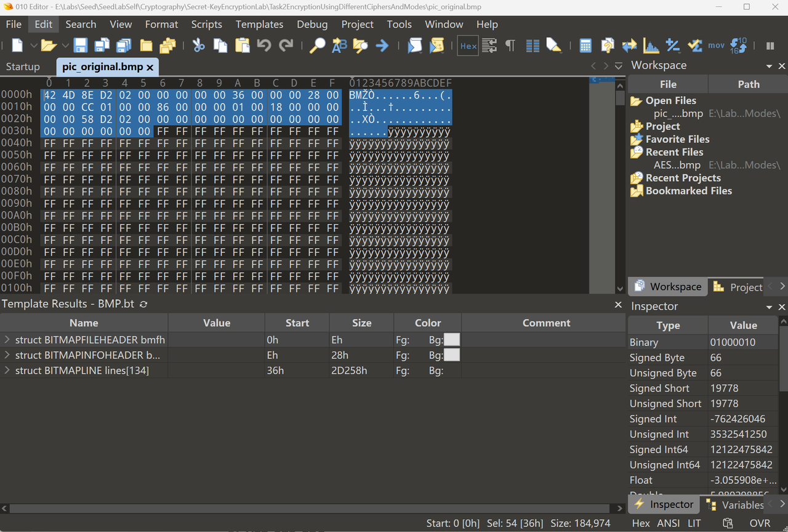Save the current file with the floppy icon
788x532 pixels.
81,46
